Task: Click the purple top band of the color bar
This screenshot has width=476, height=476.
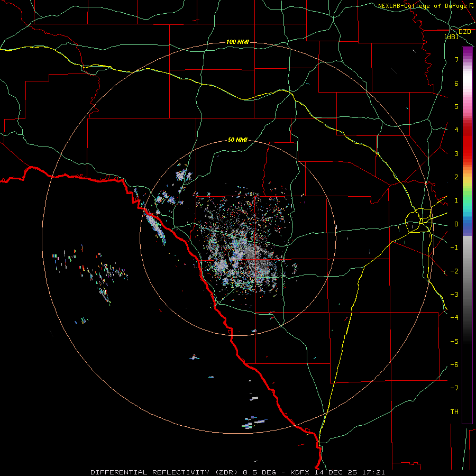Action: coord(467,52)
